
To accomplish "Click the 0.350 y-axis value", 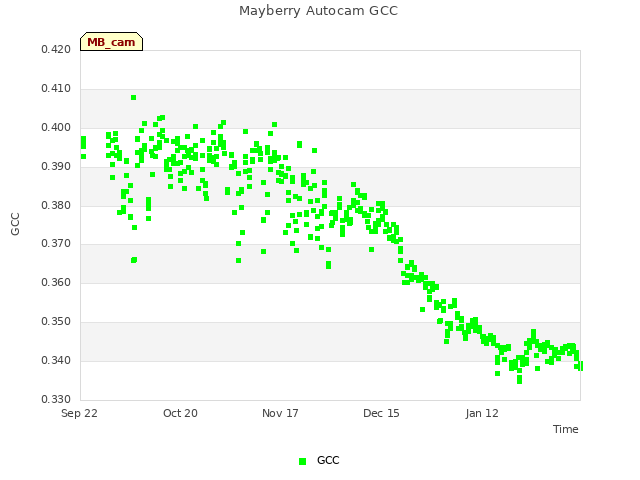I will pos(56,322).
